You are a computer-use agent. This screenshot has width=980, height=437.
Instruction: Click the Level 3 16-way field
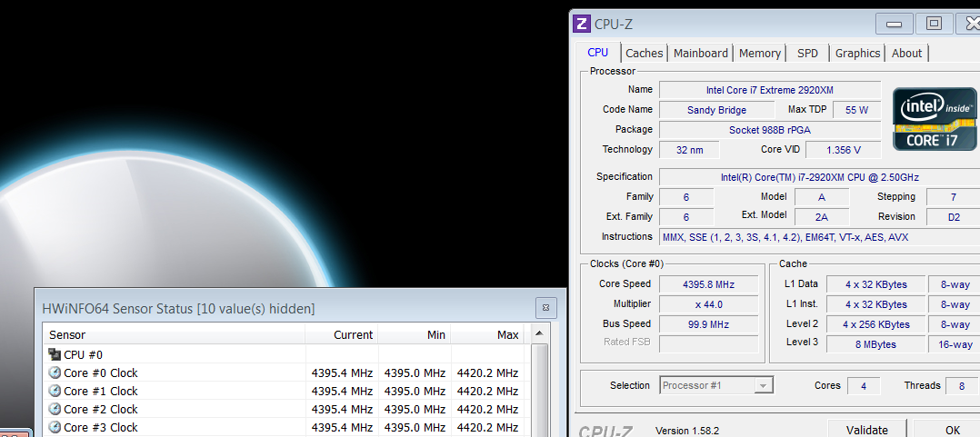tap(954, 344)
